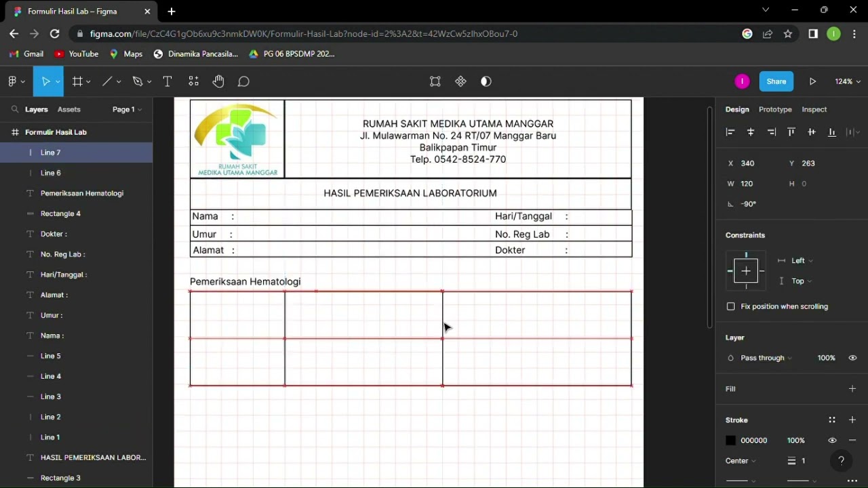Click the X position field 340
The image size is (868, 488).
(x=753, y=163)
